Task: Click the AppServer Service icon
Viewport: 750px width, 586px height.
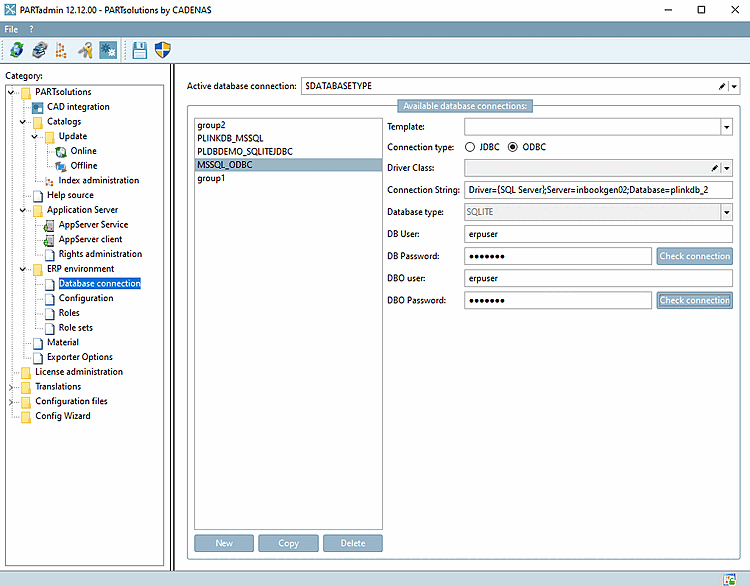Action: [x=49, y=225]
